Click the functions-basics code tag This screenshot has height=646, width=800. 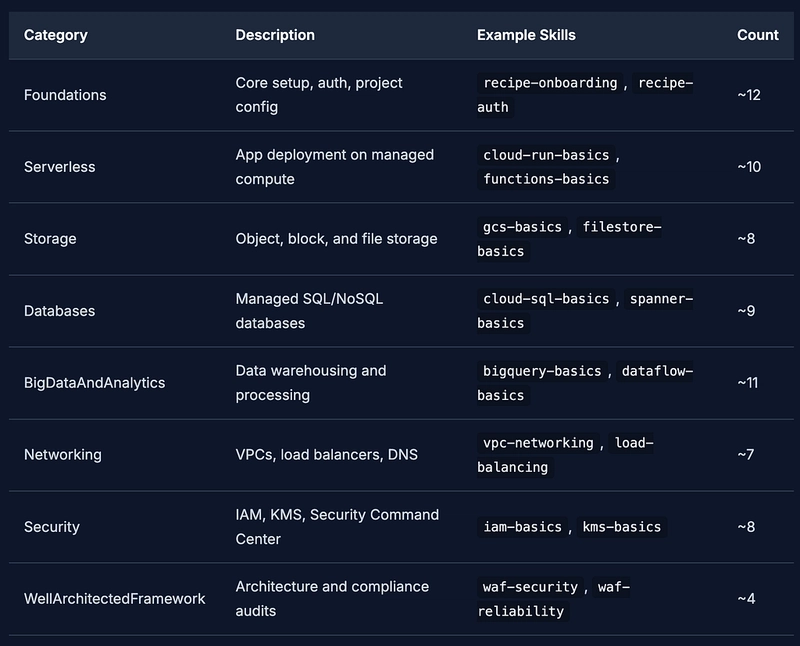click(546, 179)
